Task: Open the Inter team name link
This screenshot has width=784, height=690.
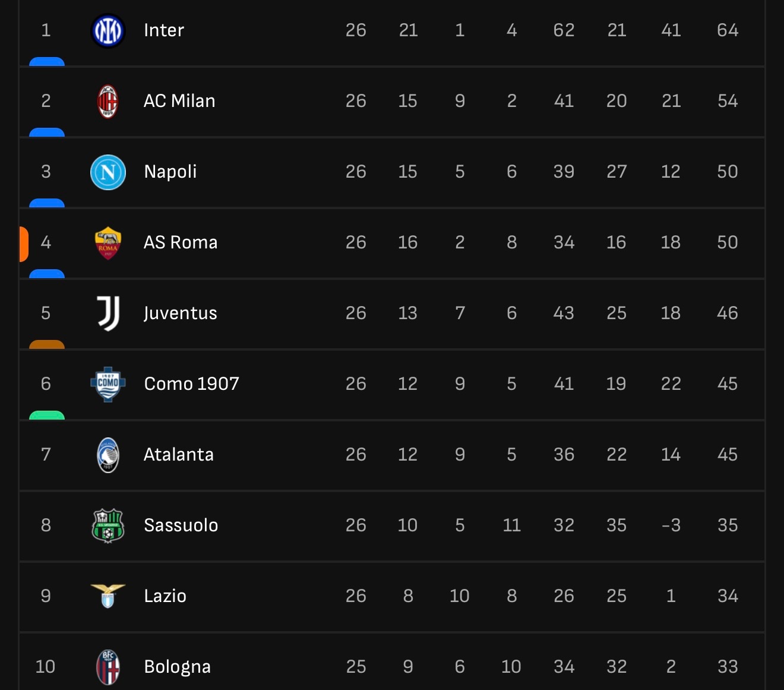Action: pos(164,30)
